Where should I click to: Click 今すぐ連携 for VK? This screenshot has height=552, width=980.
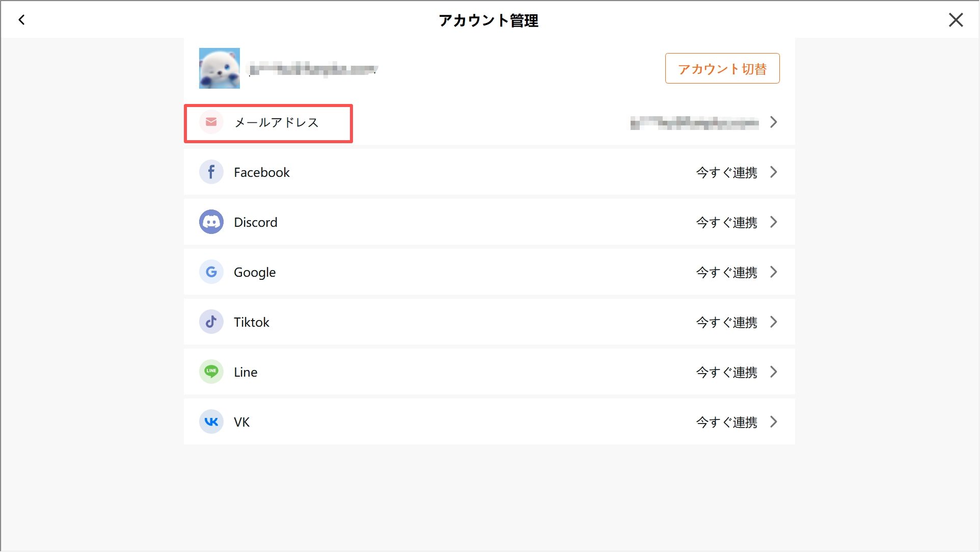click(x=726, y=422)
